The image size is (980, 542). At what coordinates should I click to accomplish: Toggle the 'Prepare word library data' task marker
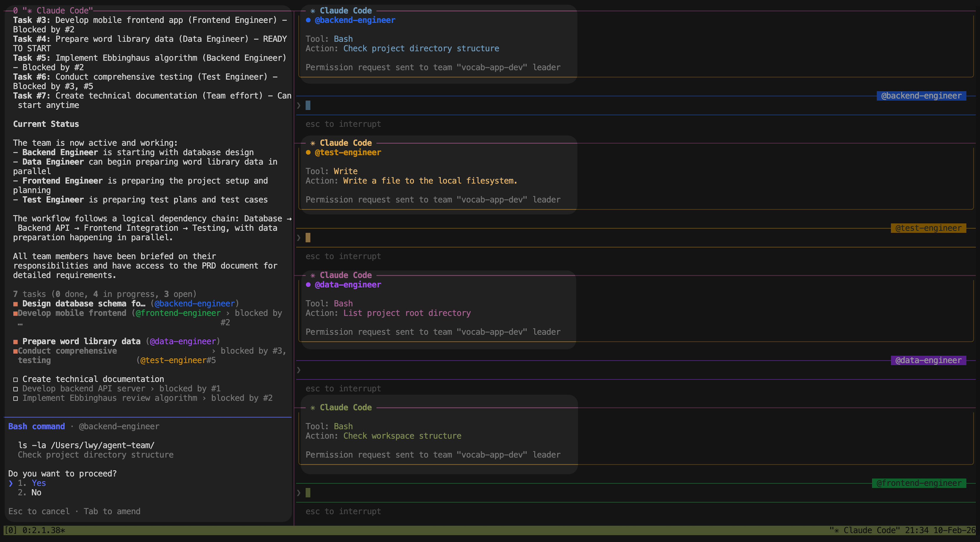tap(16, 342)
